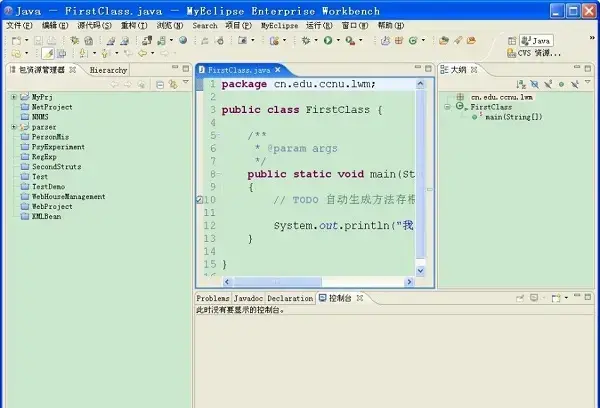Image resolution: width=600 pixels, height=408 pixels.
Task: Open the New Class dropdown arrow
Action: 423,40
